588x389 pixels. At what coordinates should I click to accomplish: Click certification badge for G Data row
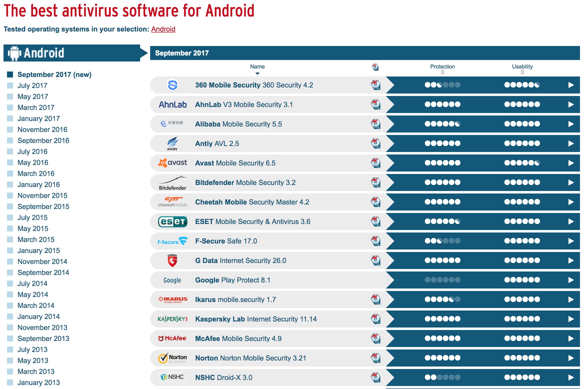tap(376, 260)
